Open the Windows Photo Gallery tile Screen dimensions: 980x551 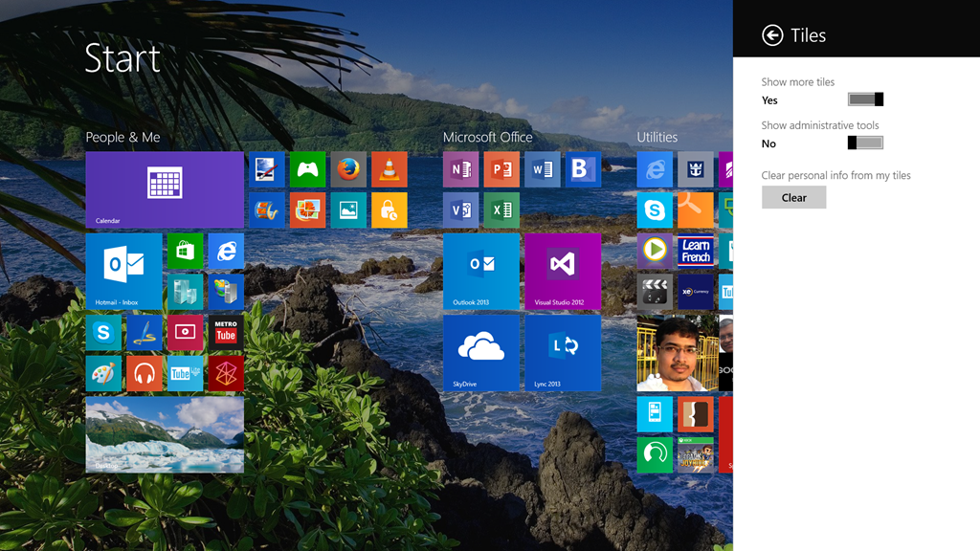point(307,209)
